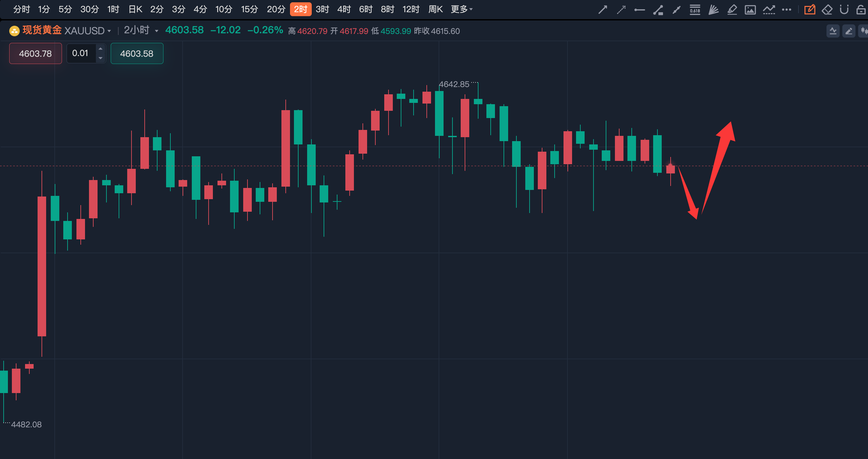This screenshot has height=459, width=868.
Task: Pick the highlighter marker tool
Action: coord(732,10)
